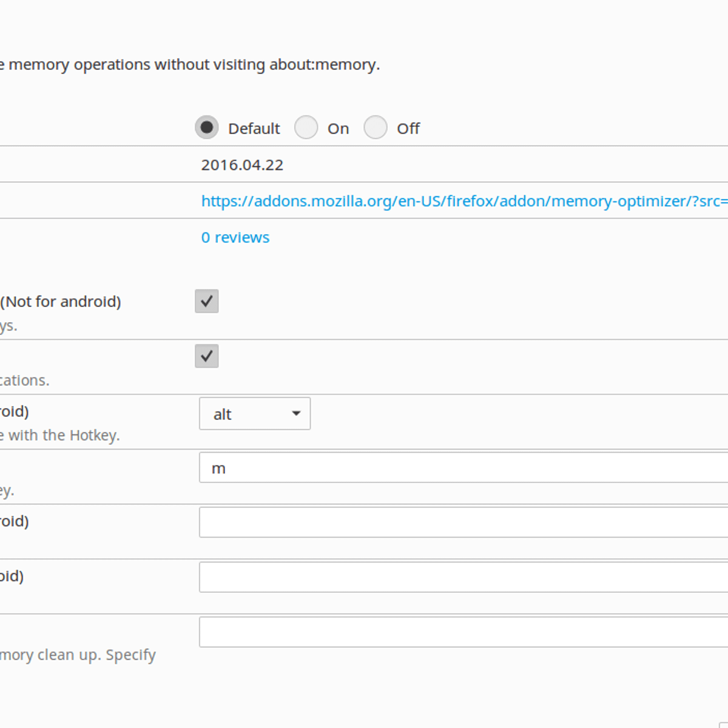Choose the On radio option
728x728 pixels.
coord(306,127)
